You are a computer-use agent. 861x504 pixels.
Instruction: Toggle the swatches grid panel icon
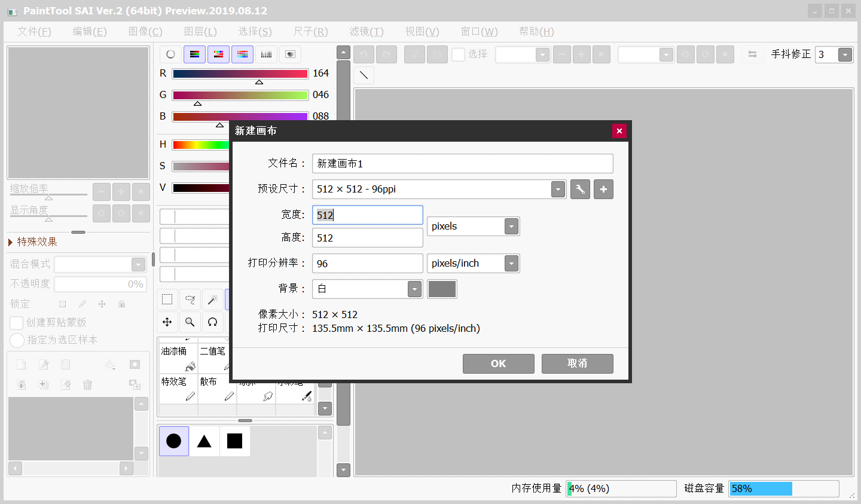[x=266, y=54]
